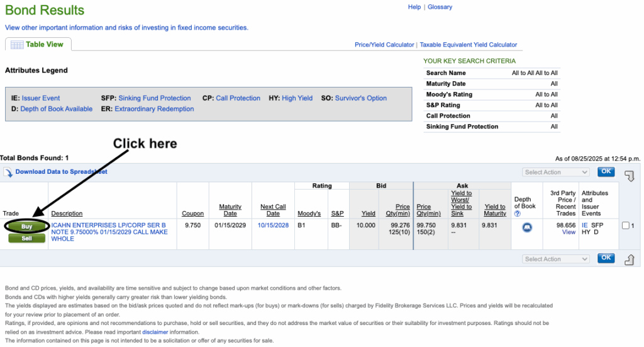This screenshot has height=347, width=644.
Task: Click the top-right downward arrow icon by OK
Action: (629, 176)
